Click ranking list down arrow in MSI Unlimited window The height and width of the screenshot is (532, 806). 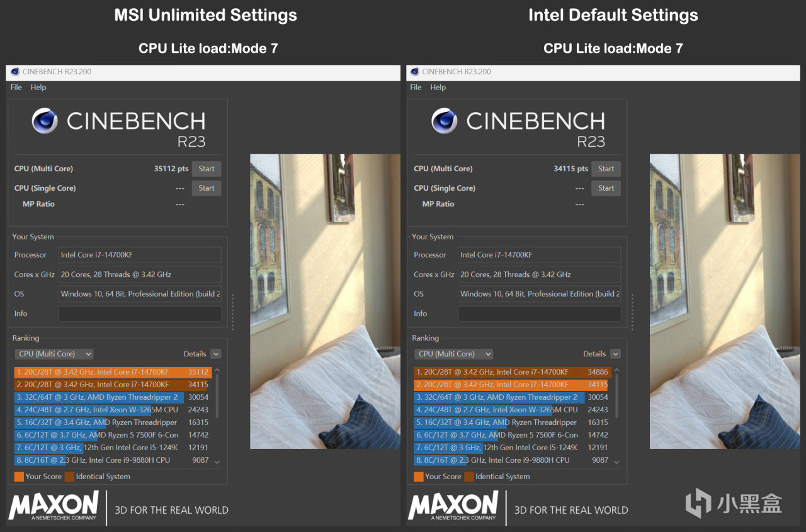[217, 461]
